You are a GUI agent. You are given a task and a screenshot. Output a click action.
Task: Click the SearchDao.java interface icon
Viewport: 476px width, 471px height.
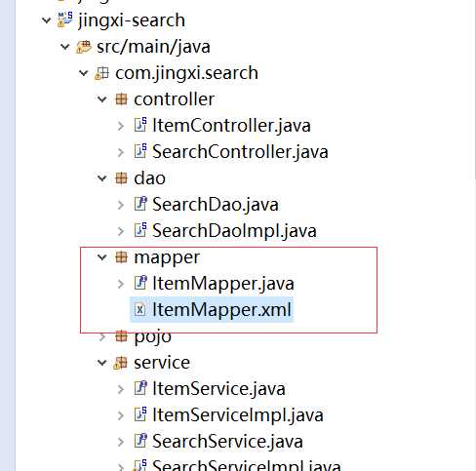(140, 204)
